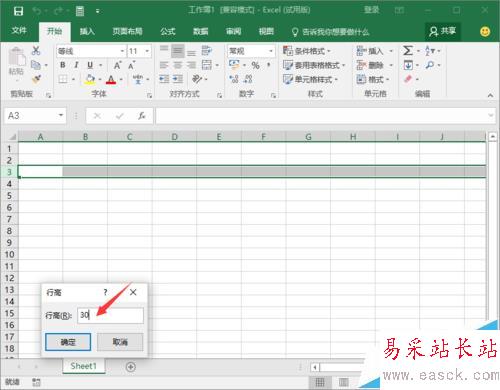The height and width of the screenshot is (390, 500).
Task: Open the font name combo box
Action: 91,51
